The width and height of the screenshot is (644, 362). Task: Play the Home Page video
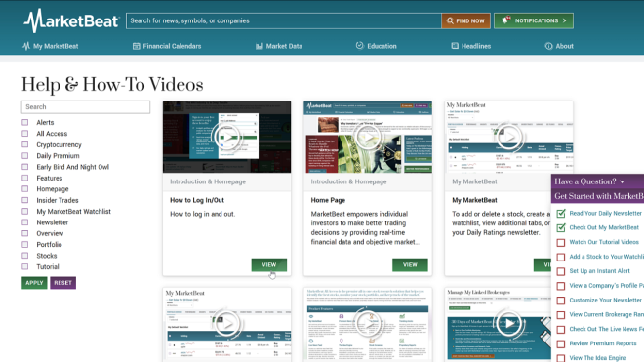(x=368, y=137)
